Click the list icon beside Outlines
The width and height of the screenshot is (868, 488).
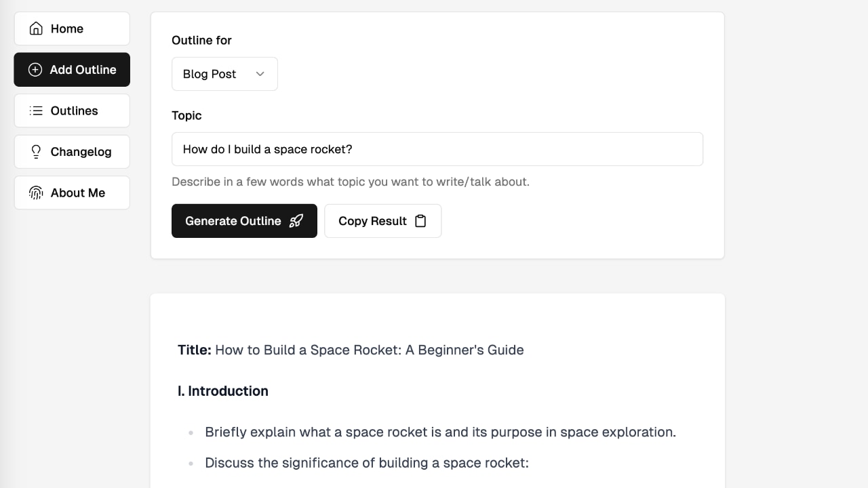tap(36, 110)
